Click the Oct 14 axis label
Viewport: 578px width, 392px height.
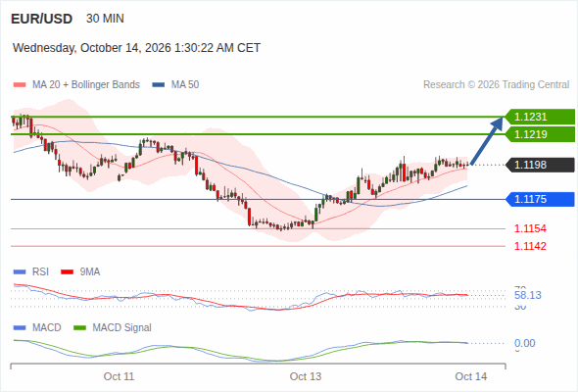click(471, 376)
